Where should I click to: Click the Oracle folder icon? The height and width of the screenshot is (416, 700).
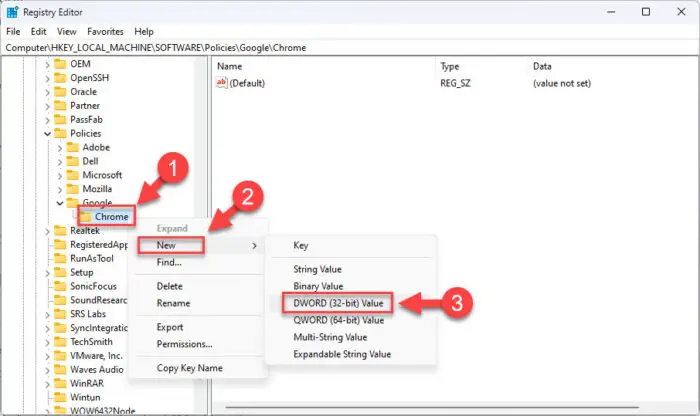point(60,92)
